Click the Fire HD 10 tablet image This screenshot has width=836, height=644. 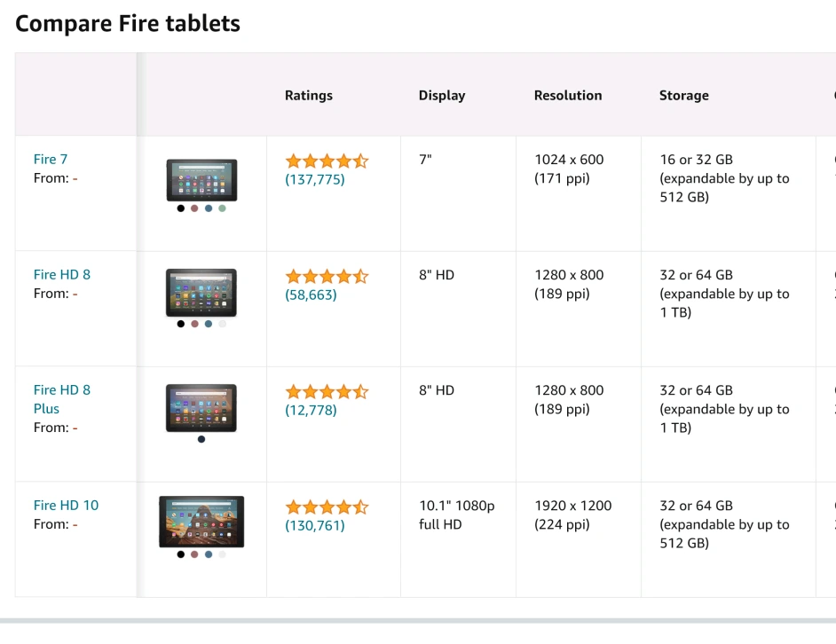click(201, 522)
